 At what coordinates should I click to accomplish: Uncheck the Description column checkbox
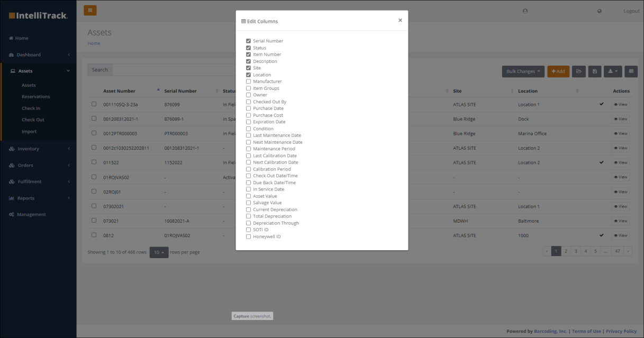point(248,61)
